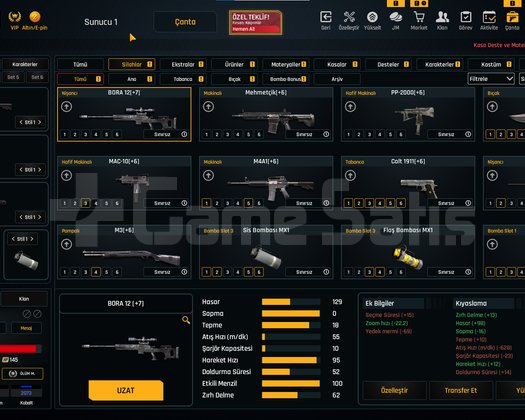Image resolution: width=525 pixels, height=420 pixels.
Task: Select the PP-2000 weapon card
Action: coord(408,115)
